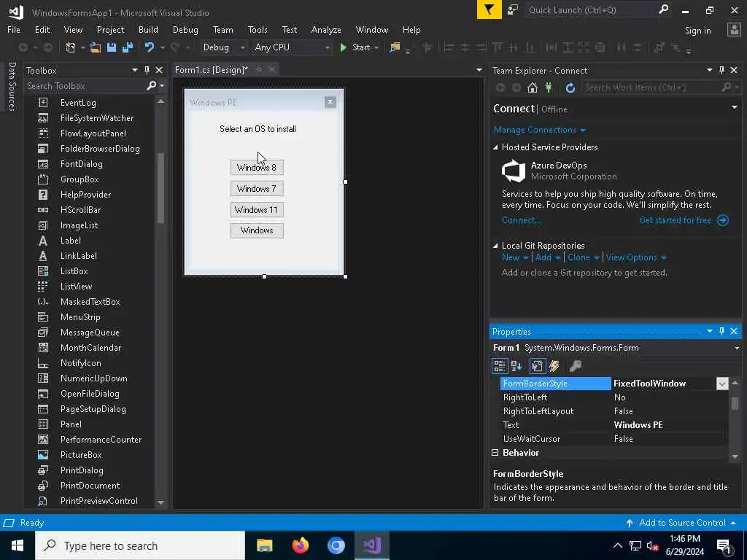747x560 pixels.
Task: Show the Properties page icon
Action: (537, 366)
